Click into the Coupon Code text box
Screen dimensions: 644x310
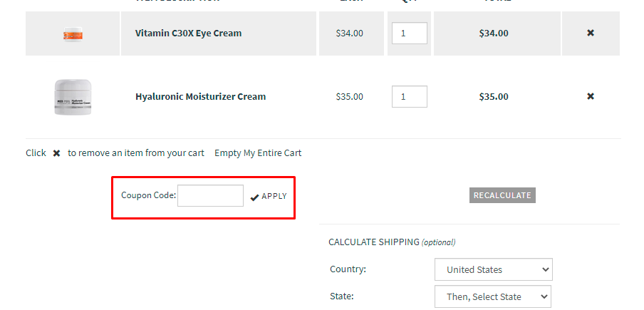[210, 196]
